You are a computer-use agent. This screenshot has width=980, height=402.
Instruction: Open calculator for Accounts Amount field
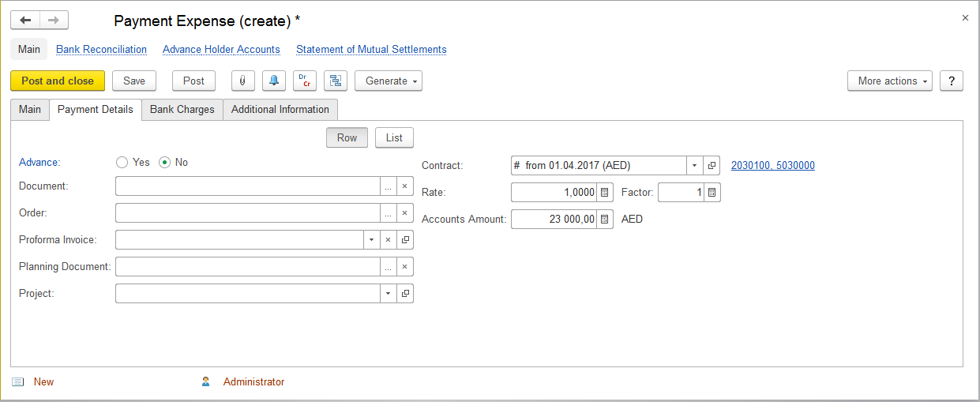(x=604, y=220)
